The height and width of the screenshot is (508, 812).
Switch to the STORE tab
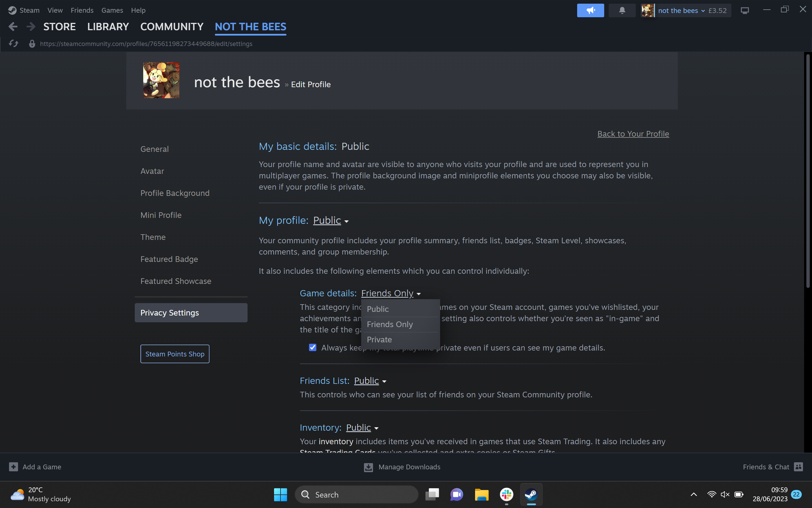pos(59,27)
